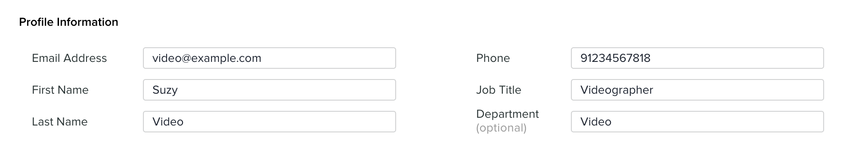Click the Department text field
The height and width of the screenshot is (159, 868).
(x=697, y=122)
